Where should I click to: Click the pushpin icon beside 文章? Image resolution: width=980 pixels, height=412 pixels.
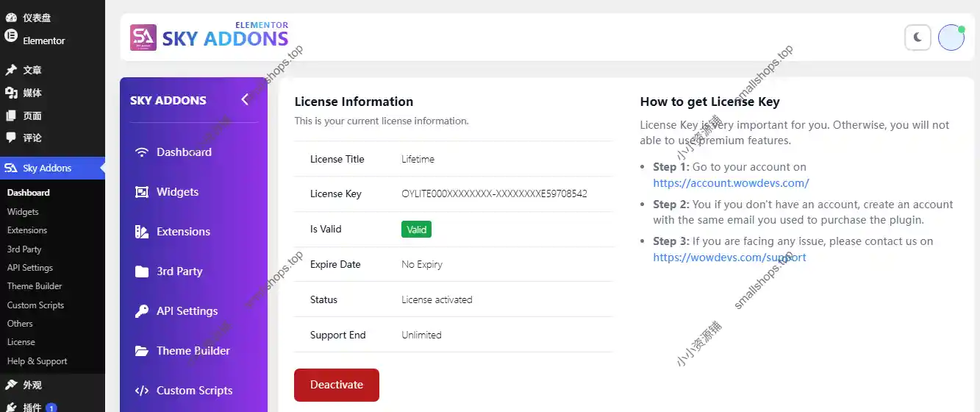click(x=11, y=70)
